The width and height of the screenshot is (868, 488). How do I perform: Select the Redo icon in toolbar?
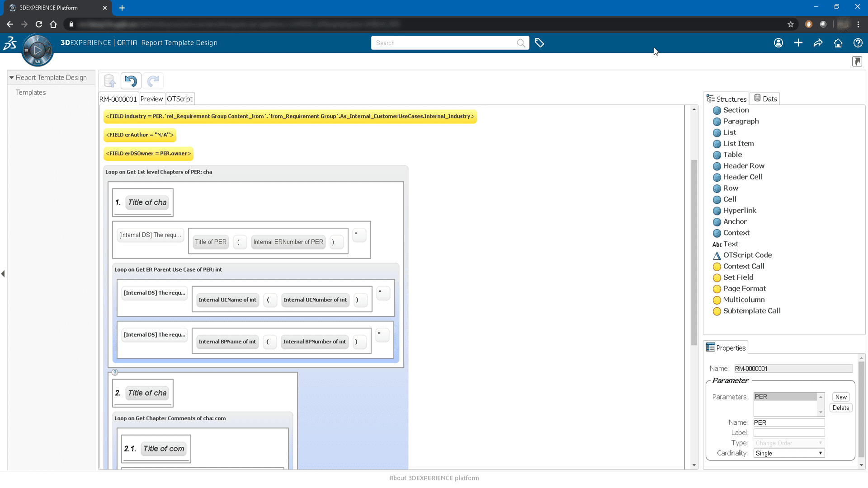pyautogui.click(x=153, y=80)
